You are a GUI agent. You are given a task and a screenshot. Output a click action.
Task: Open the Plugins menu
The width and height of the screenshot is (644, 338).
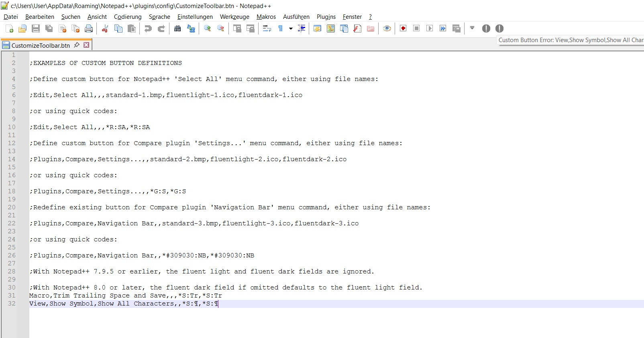326,17
